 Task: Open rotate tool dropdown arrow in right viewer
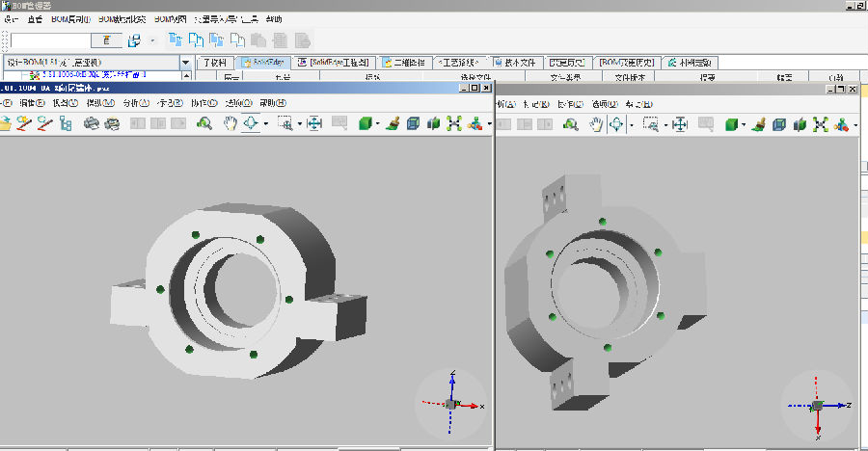pyautogui.click(x=632, y=125)
